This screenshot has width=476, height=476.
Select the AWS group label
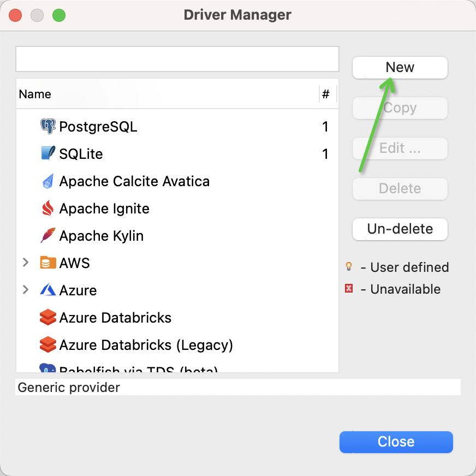point(74,263)
